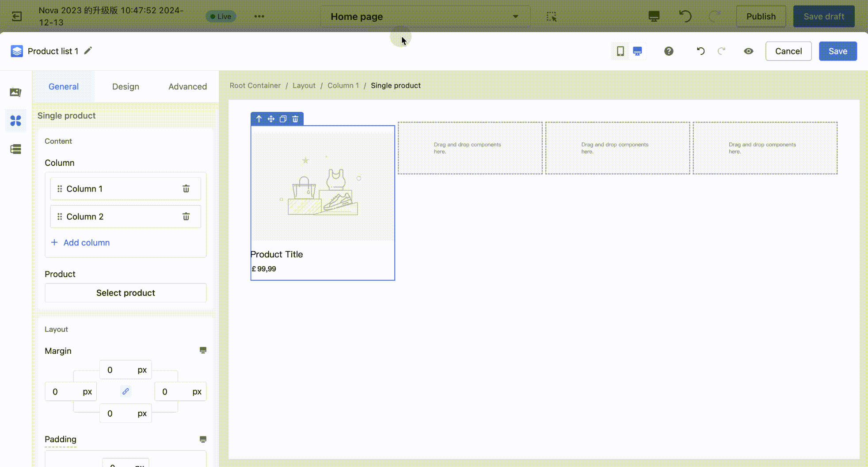868x467 pixels.
Task: Click the pencil icon to rename Product list 1
Action: tap(88, 51)
